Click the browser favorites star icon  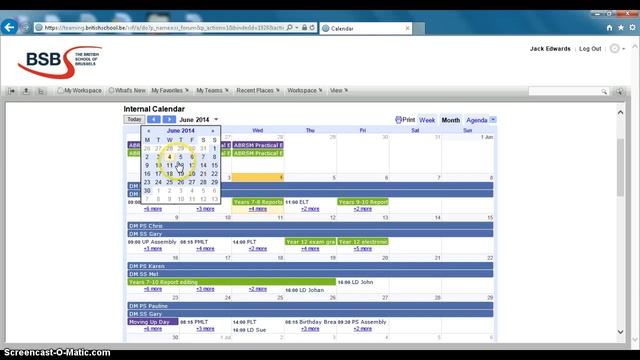pyautogui.click(x=621, y=28)
